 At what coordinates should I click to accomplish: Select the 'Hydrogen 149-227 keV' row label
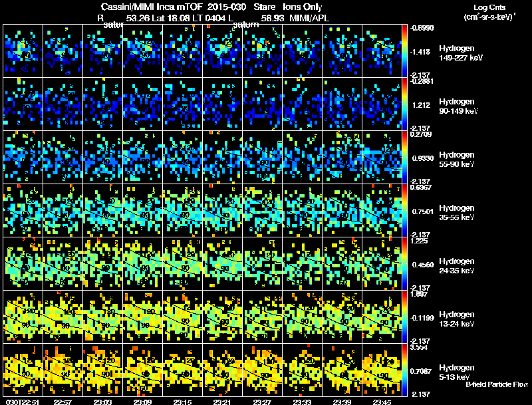(x=461, y=53)
